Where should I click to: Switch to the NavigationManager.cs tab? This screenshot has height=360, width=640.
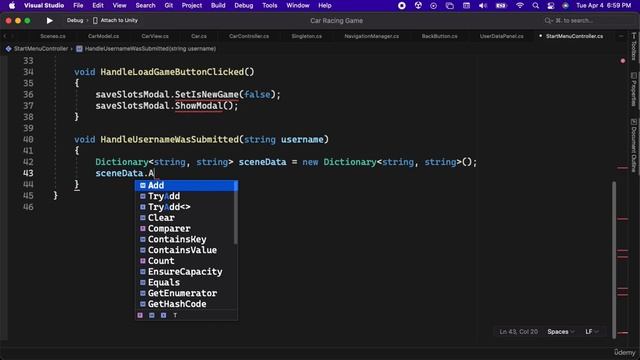371,36
